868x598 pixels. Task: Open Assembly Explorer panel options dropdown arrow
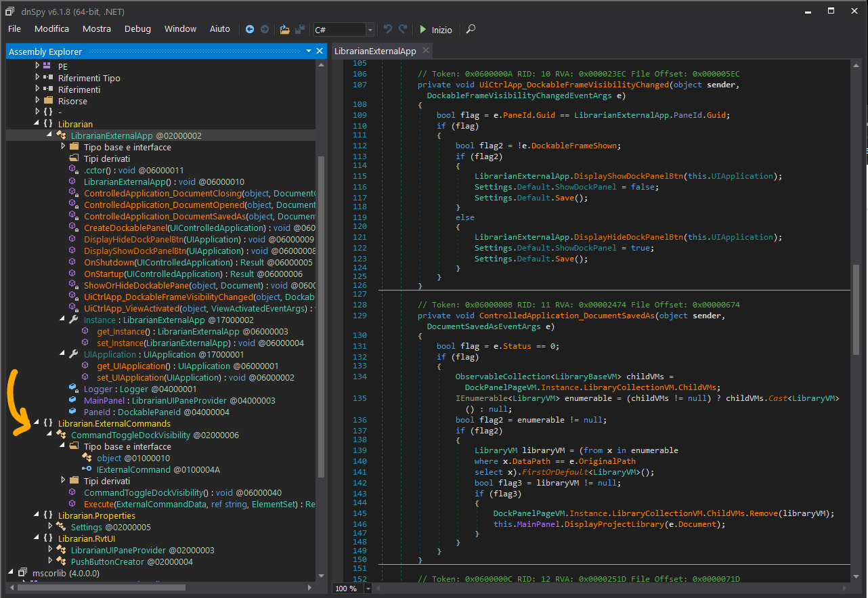pos(308,51)
